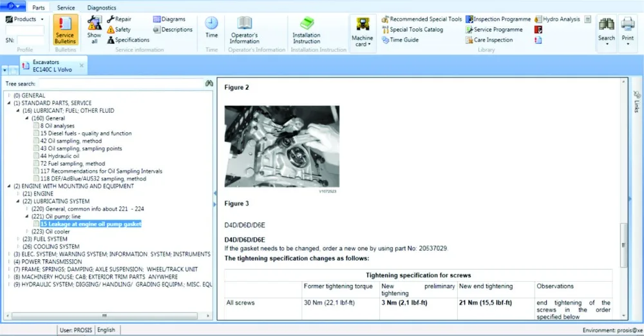The width and height of the screenshot is (644, 336).
Task: Open Recommended Special Tools
Action: tap(422, 19)
